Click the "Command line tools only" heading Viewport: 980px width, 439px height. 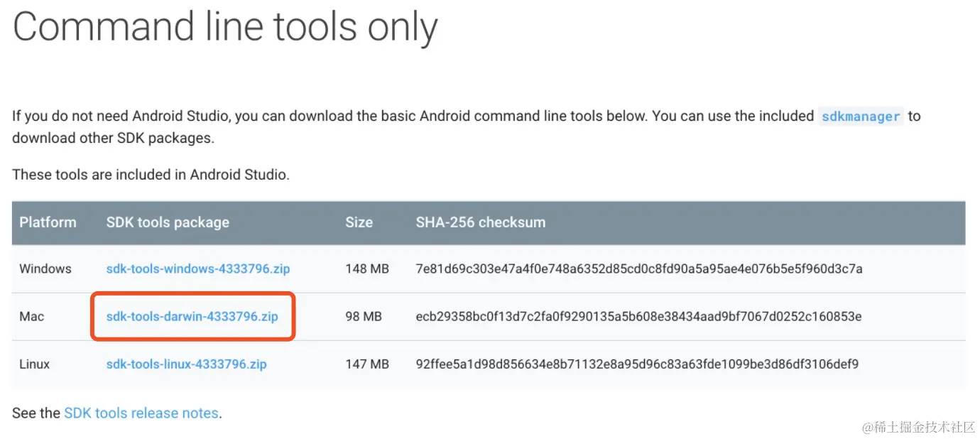click(x=225, y=28)
